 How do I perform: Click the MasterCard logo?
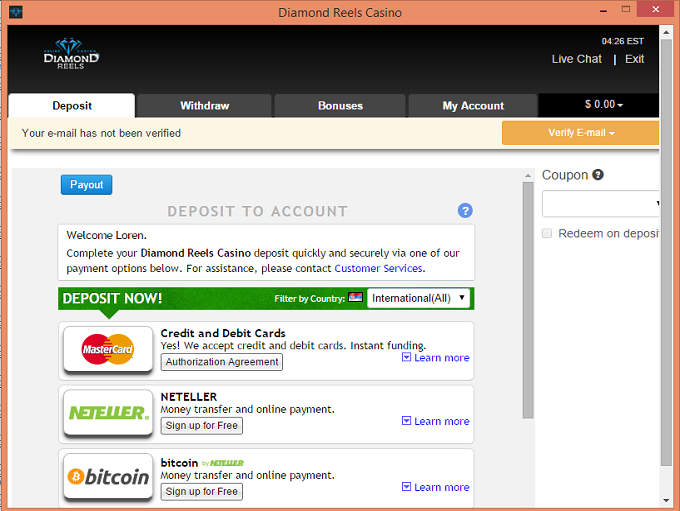coord(108,351)
